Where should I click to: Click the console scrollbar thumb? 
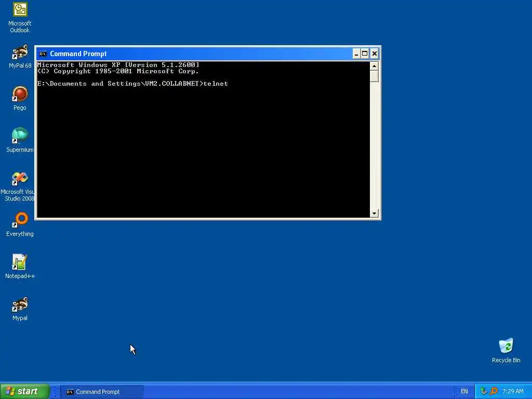pyautogui.click(x=374, y=76)
